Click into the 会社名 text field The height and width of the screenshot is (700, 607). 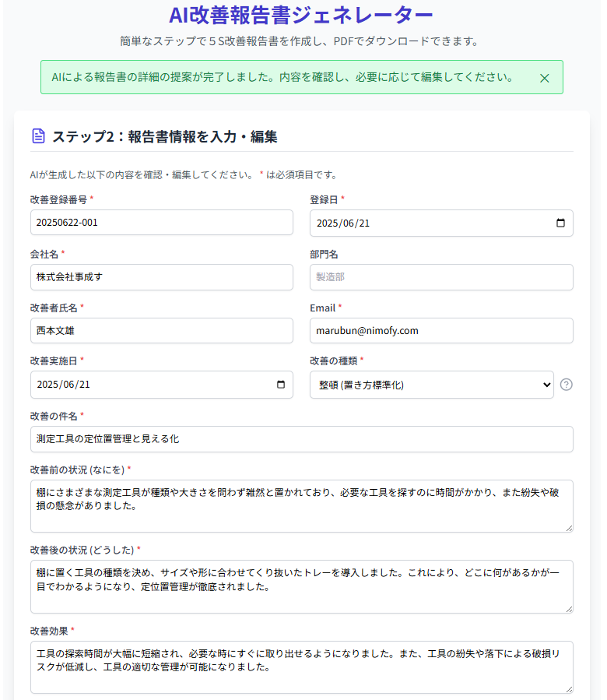(x=161, y=277)
